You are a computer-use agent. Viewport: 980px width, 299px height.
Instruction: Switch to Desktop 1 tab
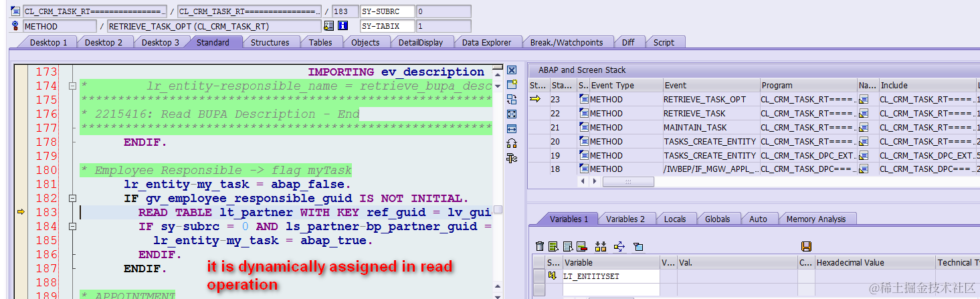click(x=48, y=42)
